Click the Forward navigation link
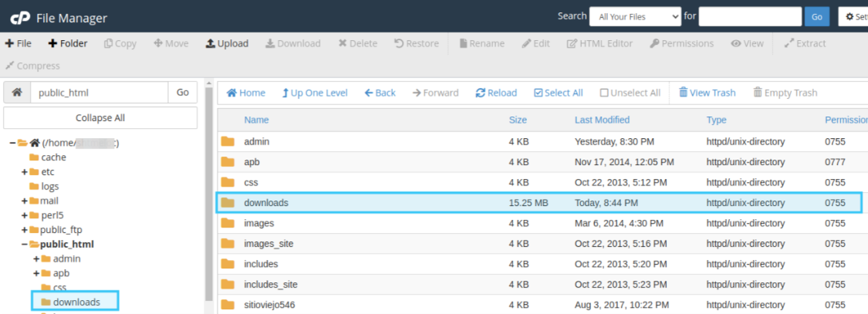 pyautogui.click(x=435, y=93)
